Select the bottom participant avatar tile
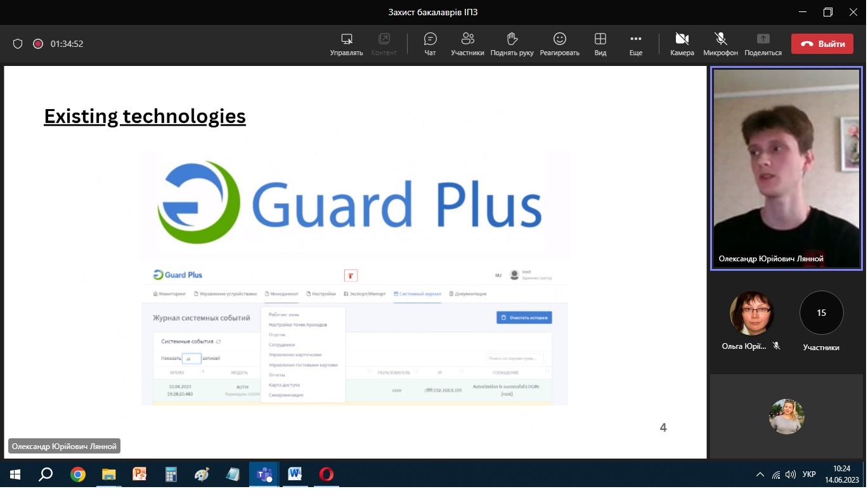This screenshot has height=496, width=868. [x=787, y=416]
